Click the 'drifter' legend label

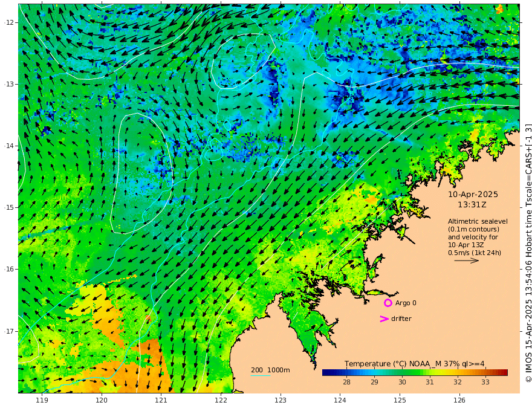[x=401, y=319]
